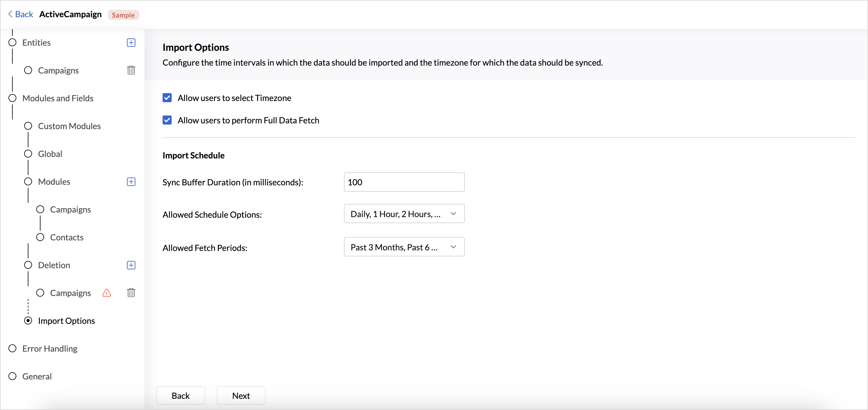Select the Import Options step radio
This screenshot has height=410, width=868.
28,321
